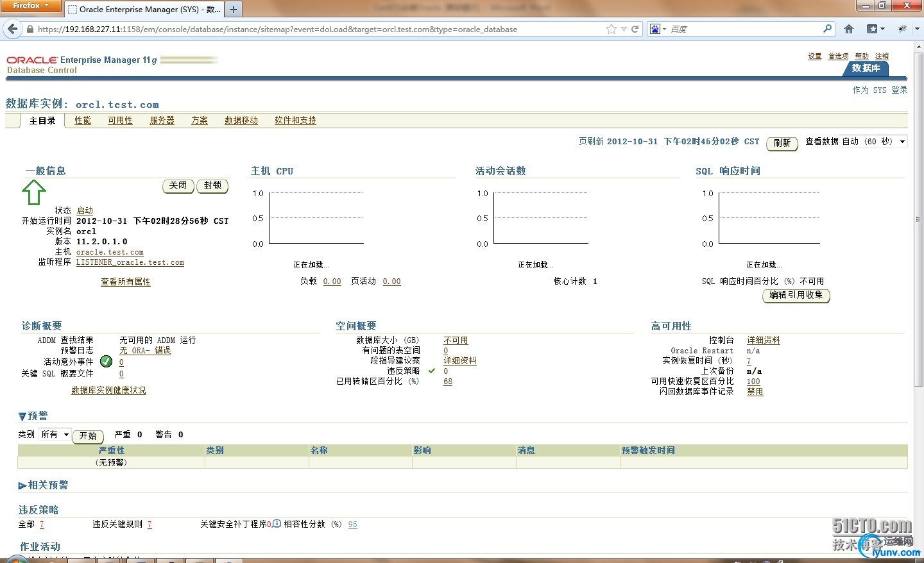Open the 启动 status link

click(85, 211)
